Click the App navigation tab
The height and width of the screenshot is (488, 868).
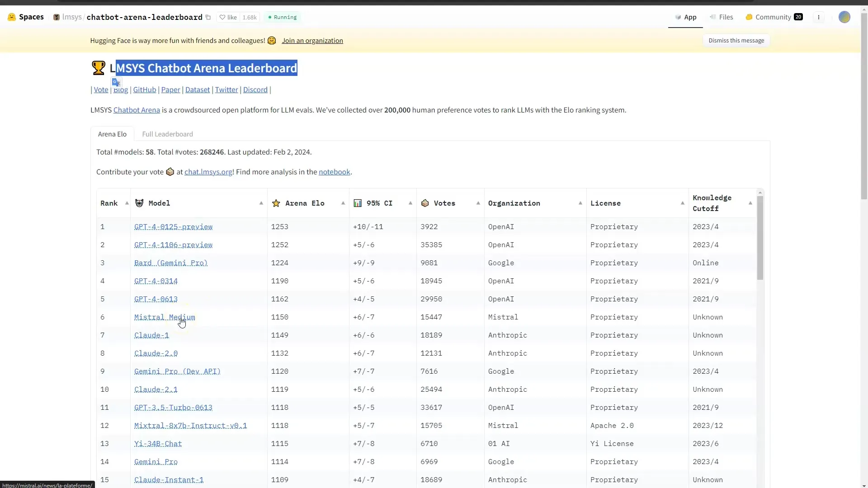(x=685, y=17)
